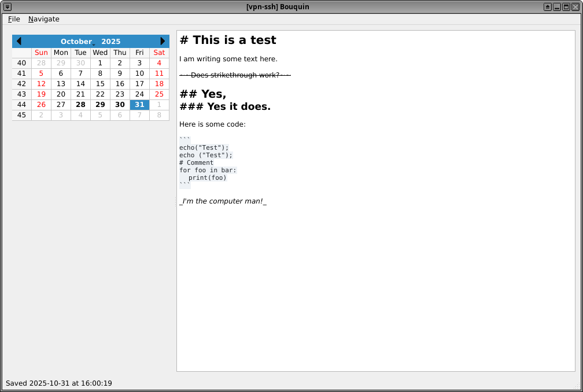This screenshot has height=392, width=583.
Task: Click the Sun column header
Action: click(41, 52)
